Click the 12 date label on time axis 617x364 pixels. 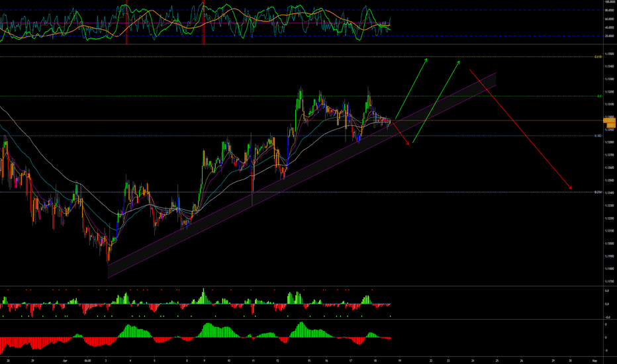coord(278,361)
